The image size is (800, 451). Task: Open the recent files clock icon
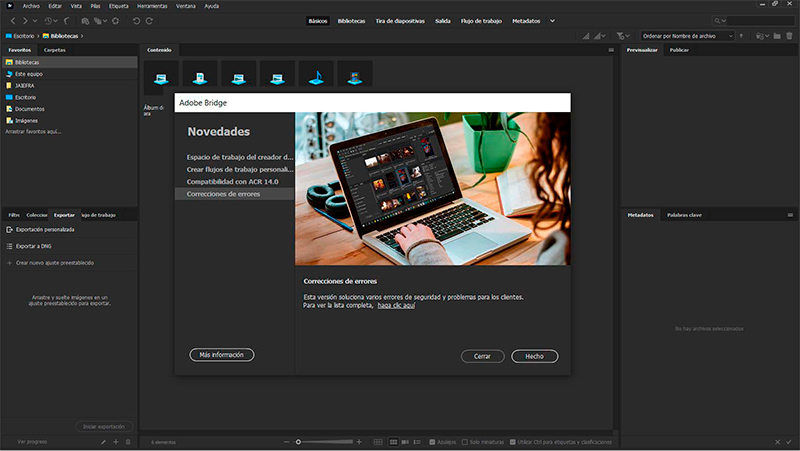pyautogui.click(x=49, y=21)
